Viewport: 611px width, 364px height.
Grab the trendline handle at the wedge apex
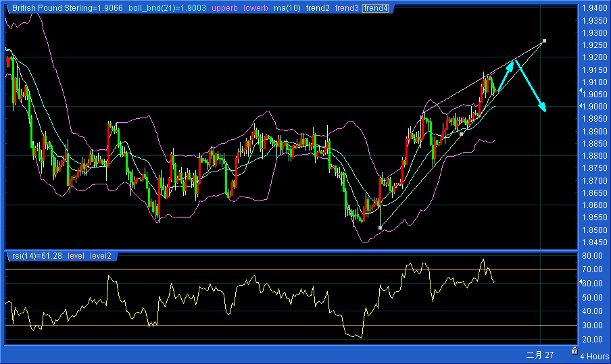coord(544,41)
